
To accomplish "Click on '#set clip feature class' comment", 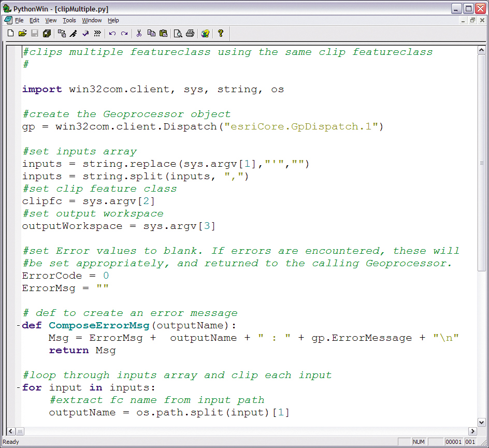I will [100, 189].
